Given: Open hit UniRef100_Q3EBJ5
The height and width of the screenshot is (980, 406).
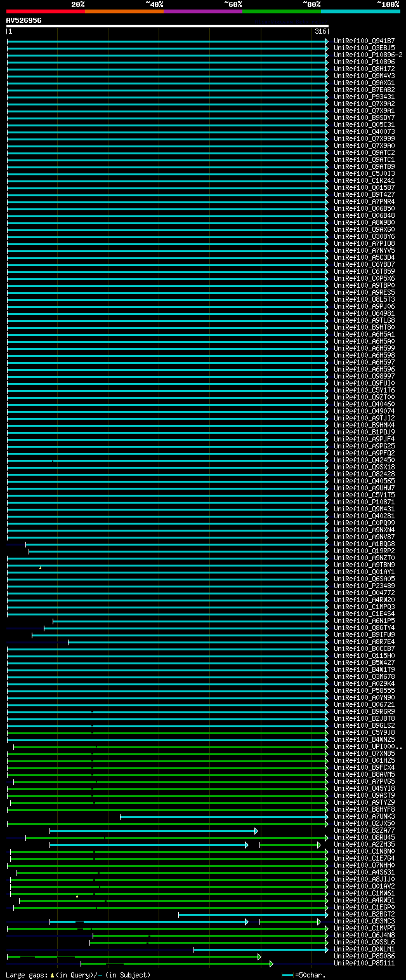Looking at the screenshot, I should click(364, 48).
